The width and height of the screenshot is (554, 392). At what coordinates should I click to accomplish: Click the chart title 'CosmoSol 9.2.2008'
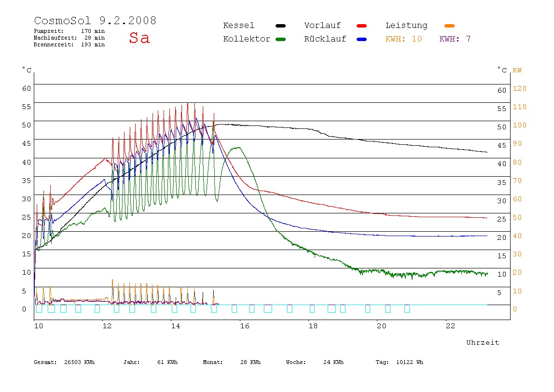pyautogui.click(x=95, y=20)
